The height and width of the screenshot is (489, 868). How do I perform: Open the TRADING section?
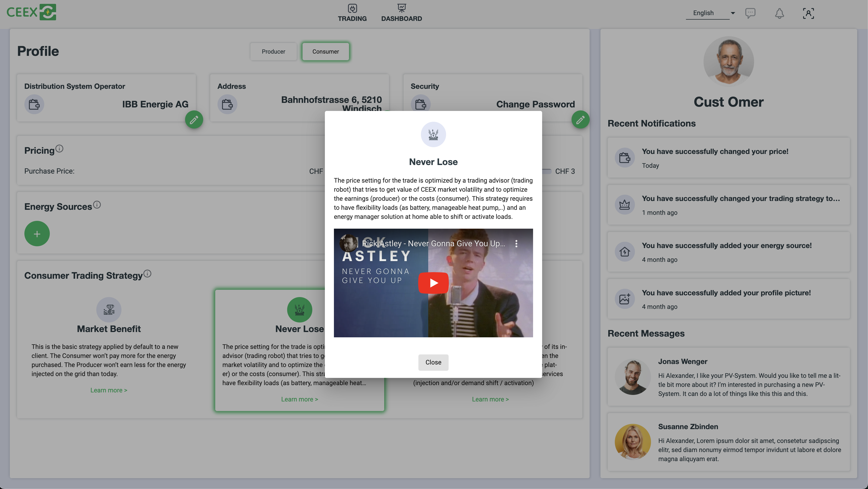click(x=352, y=13)
